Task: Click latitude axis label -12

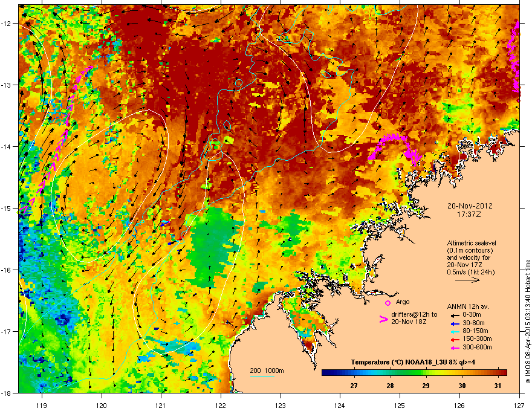Action: pyautogui.click(x=7, y=24)
